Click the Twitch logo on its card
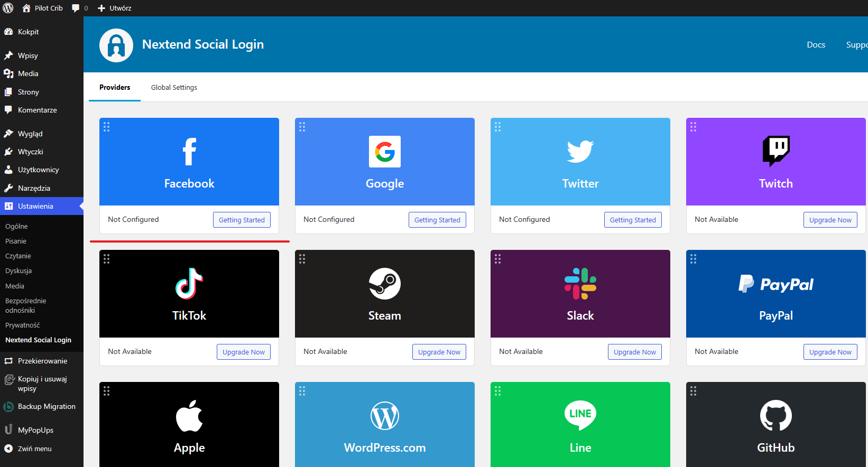868x467 pixels. coord(776,152)
